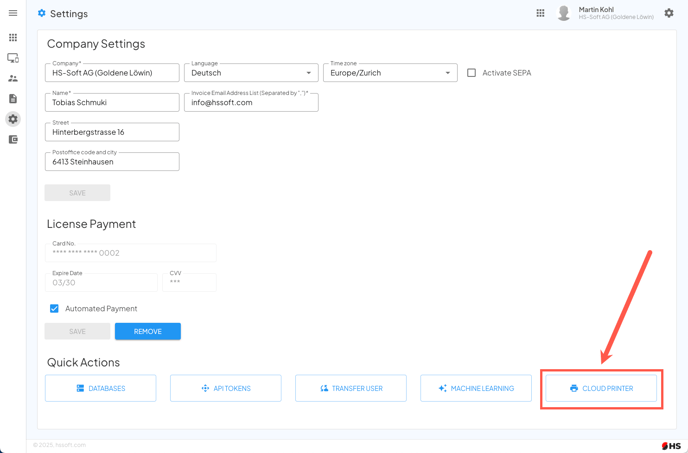Screen dimensions: 688x453
Task: Click Martin Kohl's user avatar
Action: click(x=564, y=13)
